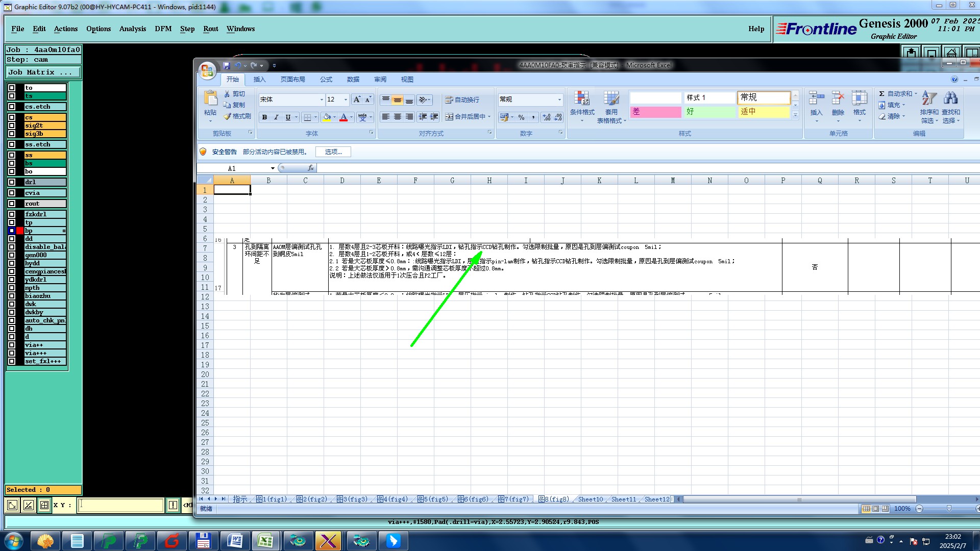Image resolution: width=980 pixels, height=551 pixels.
Task: Open the font size dropdown showing 12
Action: [x=346, y=99]
